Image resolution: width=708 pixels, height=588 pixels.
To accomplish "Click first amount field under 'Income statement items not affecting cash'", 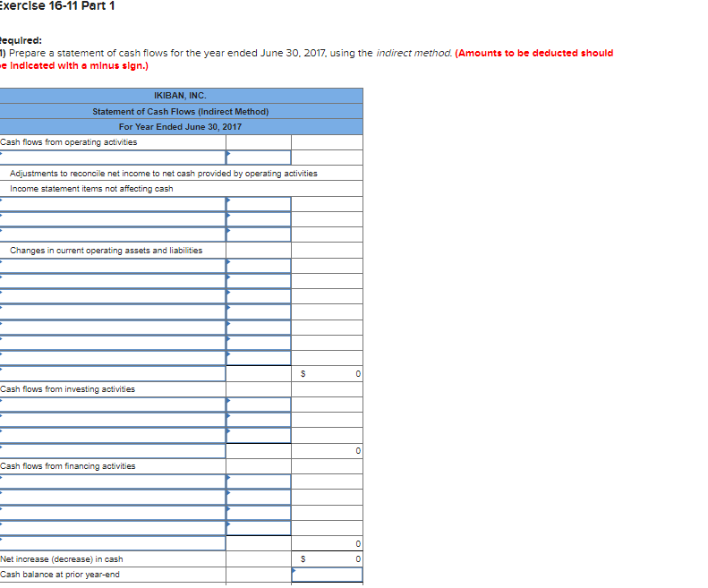I will pyautogui.click(x=259, y=204).
